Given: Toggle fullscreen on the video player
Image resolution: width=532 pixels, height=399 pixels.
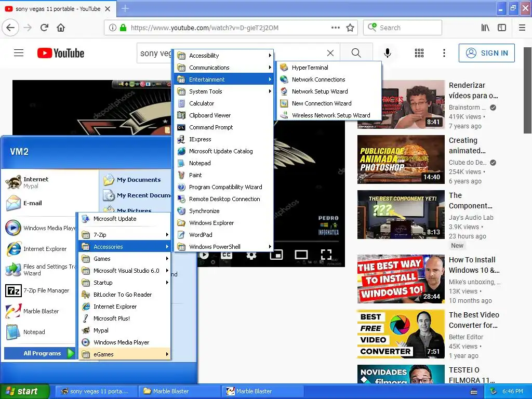Looking at the screenshot, I should point(326,255).
